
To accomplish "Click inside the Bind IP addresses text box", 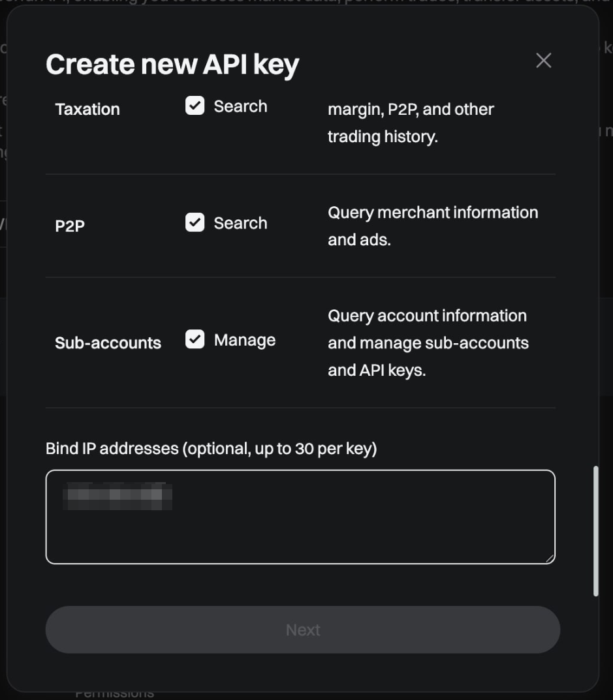I will [300, 517].
